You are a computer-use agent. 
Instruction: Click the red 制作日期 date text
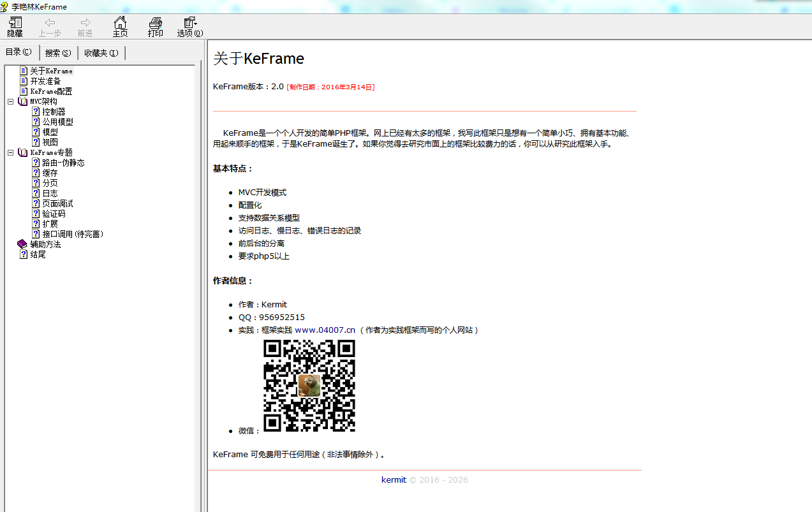tap(330, 87)
